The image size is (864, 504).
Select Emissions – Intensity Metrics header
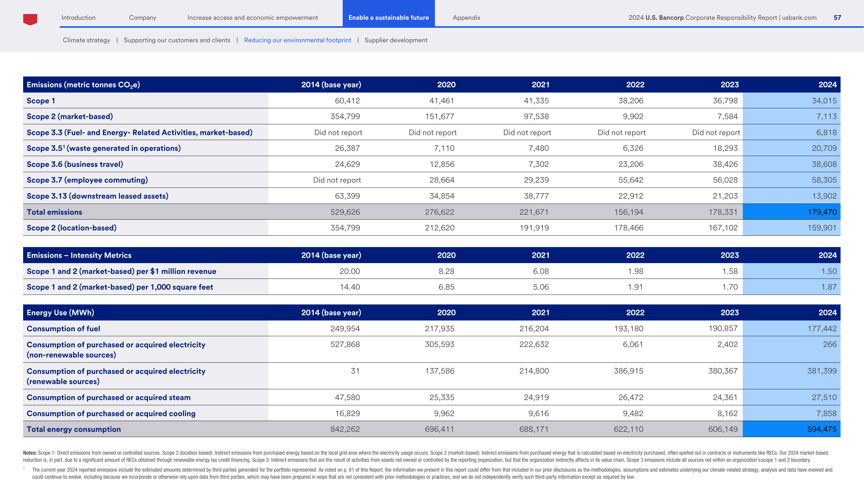point(79,255)
